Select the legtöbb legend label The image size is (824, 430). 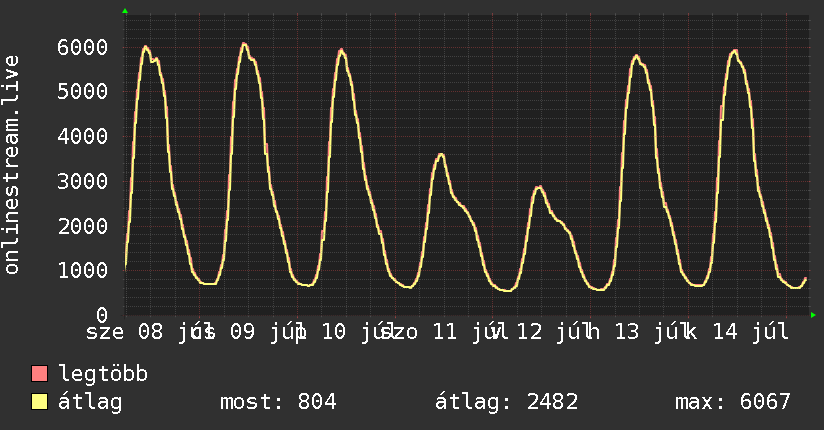[103, 374]
